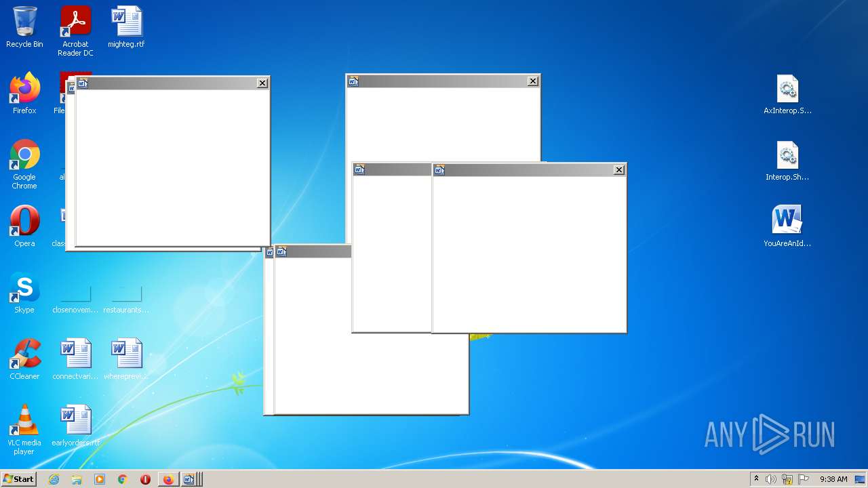Open Firefox desktop shortcut
Image resolution: width=868 pixels, height=488 pixels.
point(24,94)
